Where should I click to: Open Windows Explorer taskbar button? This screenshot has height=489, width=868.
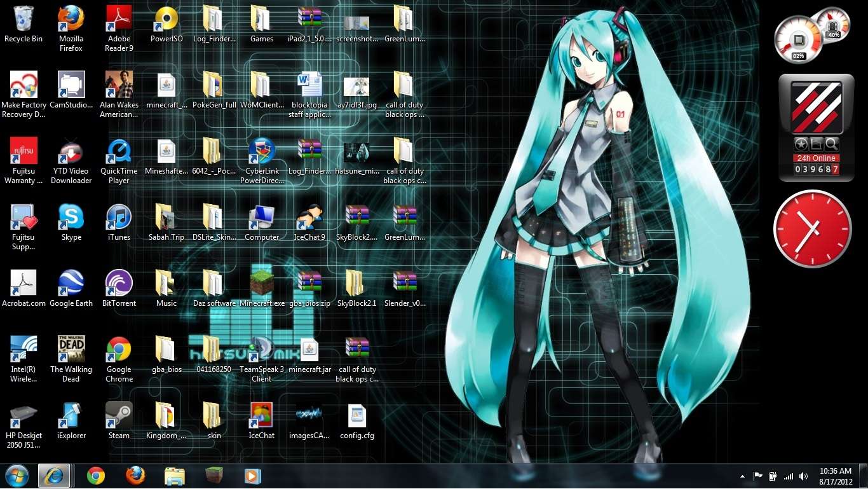[x=174, y=476]
